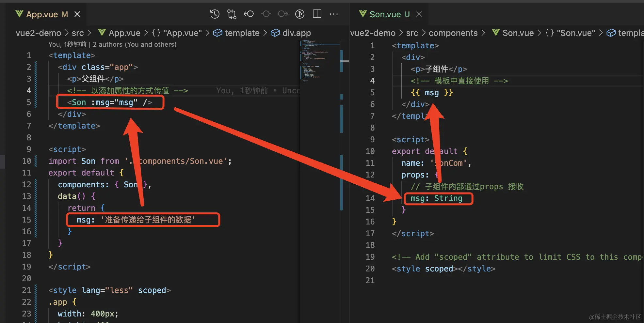Click the dimmed commit circle toolbar icon
The height and width of the screenshot is (323, 644).
(x=266, y=14)
